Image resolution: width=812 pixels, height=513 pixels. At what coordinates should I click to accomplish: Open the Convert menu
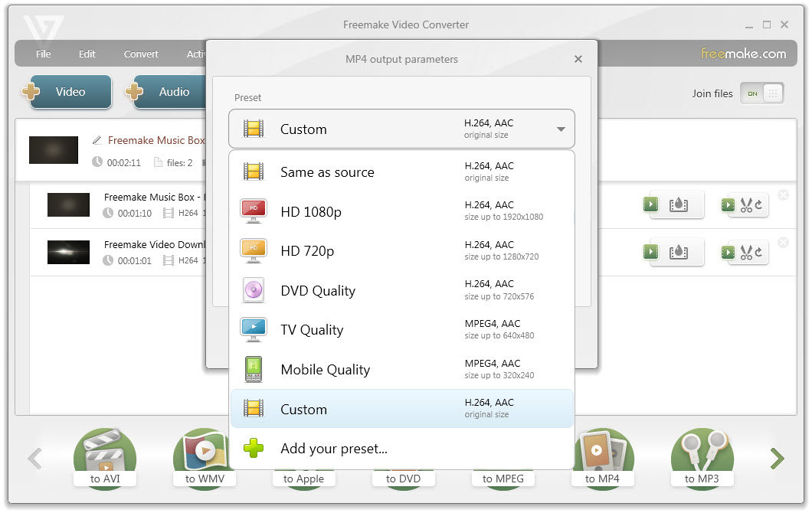141,54
